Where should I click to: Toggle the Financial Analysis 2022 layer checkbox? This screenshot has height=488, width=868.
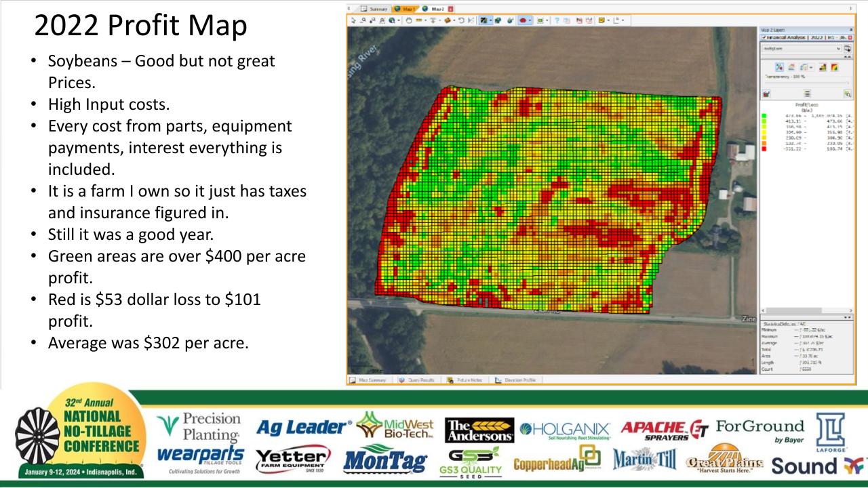point(764,38)
